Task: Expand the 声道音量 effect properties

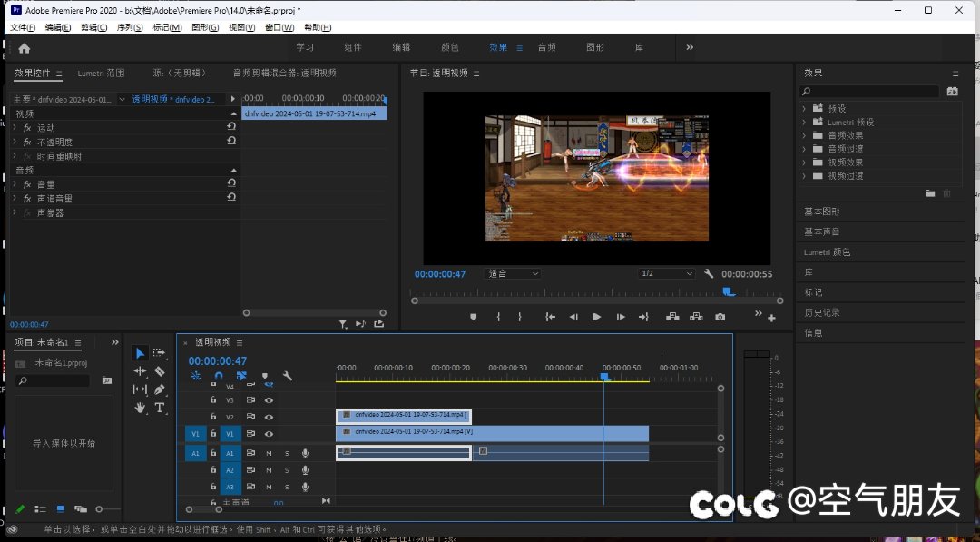Action: tap(15, 198)
